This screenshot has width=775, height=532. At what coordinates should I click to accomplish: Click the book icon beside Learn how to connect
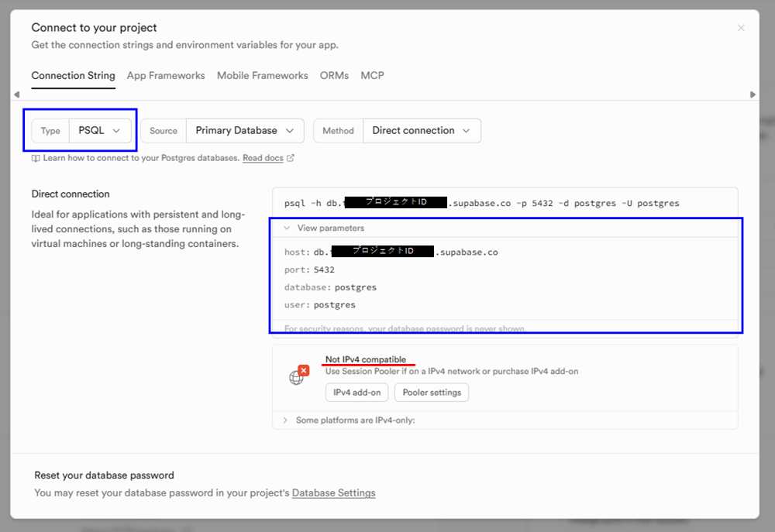click(36, 158)
